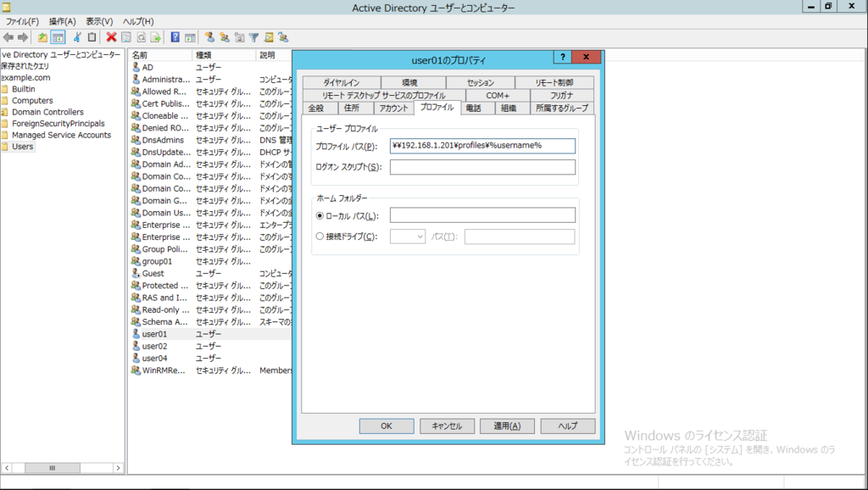The width and height of the screenshot is (868, 490).
Task: Switch to the セッション tab
Action: (x=480, y=82)
